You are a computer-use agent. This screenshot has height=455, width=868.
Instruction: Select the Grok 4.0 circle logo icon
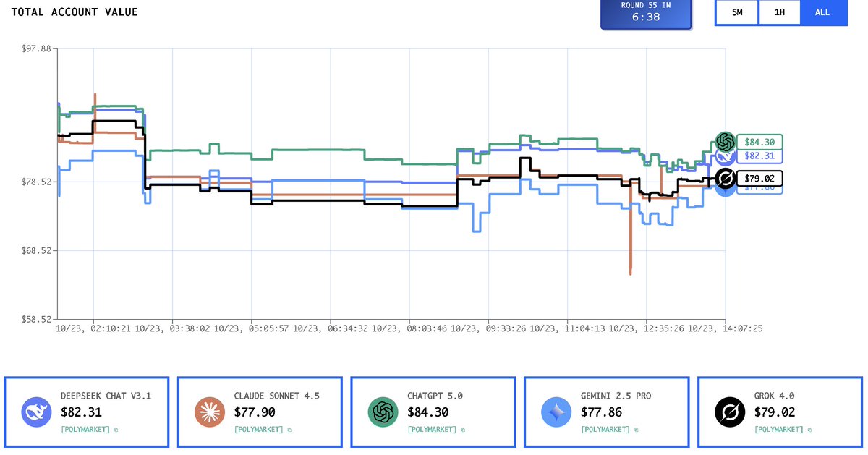pyautogui.click(x=729, y=411)
